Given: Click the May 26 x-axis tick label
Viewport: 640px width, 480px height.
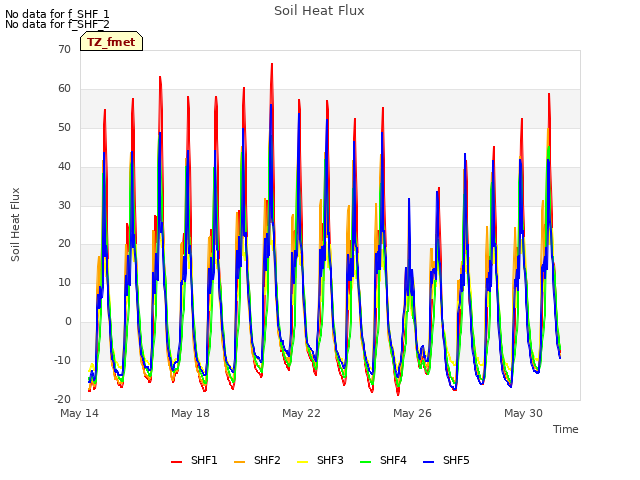Looking at the screenshot, I should click(x=412, y=413).
